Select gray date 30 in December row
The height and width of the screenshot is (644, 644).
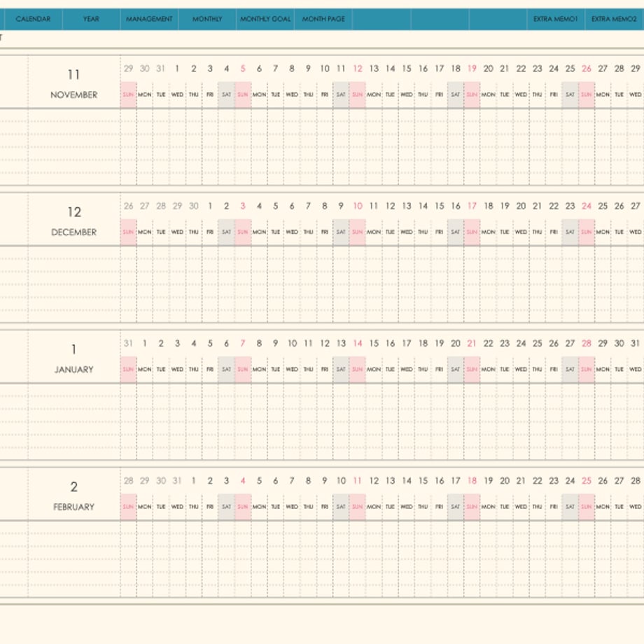(x=193, y=206)
